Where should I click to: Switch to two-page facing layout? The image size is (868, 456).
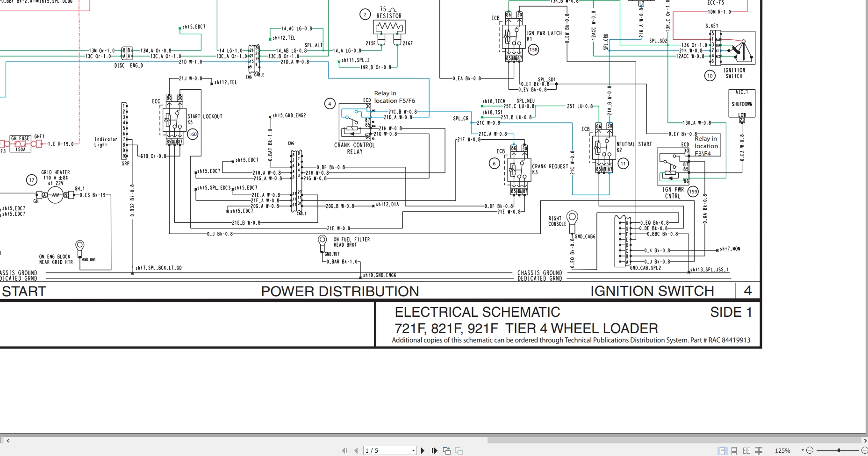click(746, 451)
